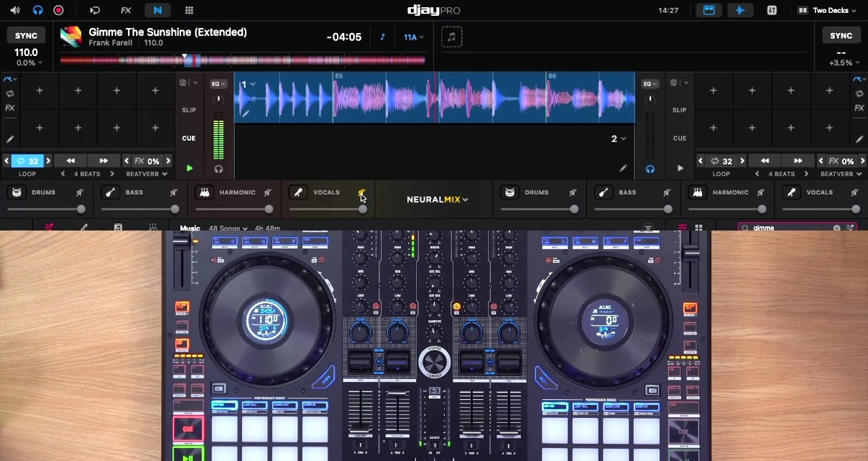Open the mixer sliders icon in top bar
Image resolution: width=868 pixels, height=461 pixels.
click(x=772, y=11)
